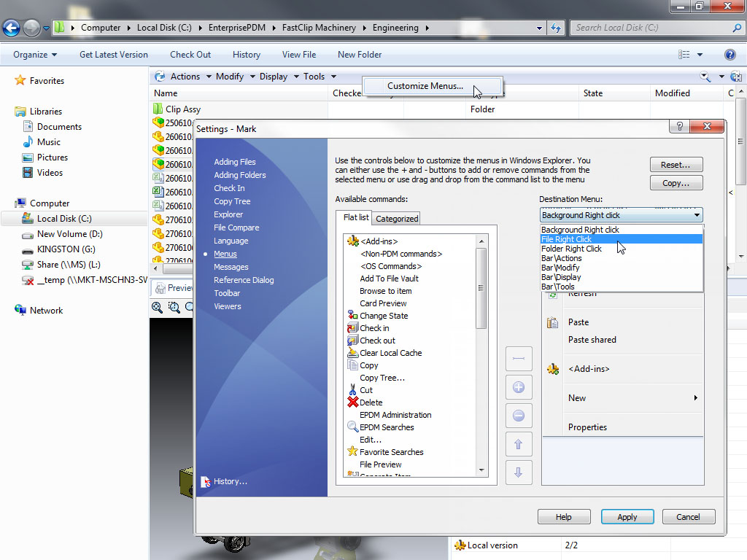Choose File Right Click from dropdown list
Viewport: 747px width, 560px height.
567,239
